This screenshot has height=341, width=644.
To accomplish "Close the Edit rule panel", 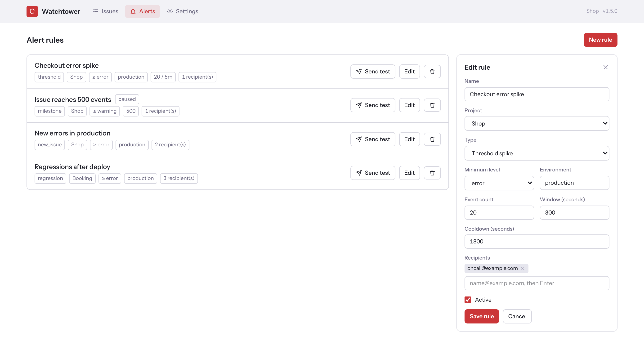I will click(605, 67).
